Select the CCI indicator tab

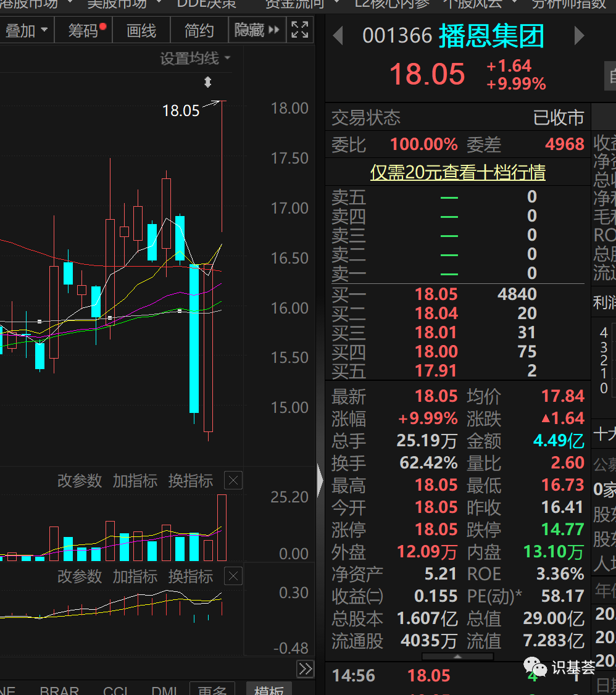115,690
